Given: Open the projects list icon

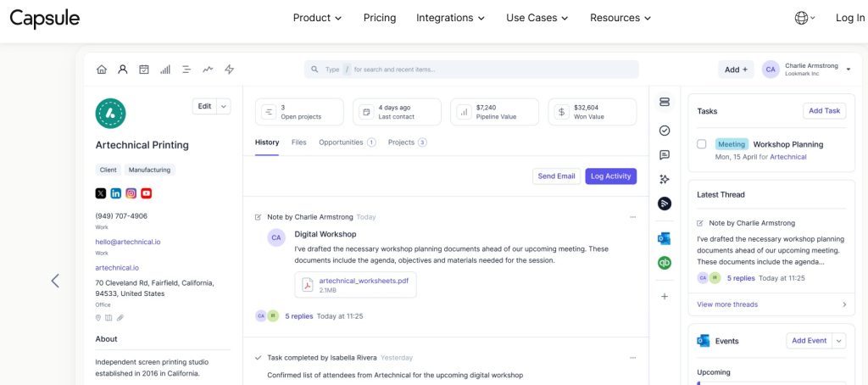Looking at the screenshot, I should [x=186, y=70].
